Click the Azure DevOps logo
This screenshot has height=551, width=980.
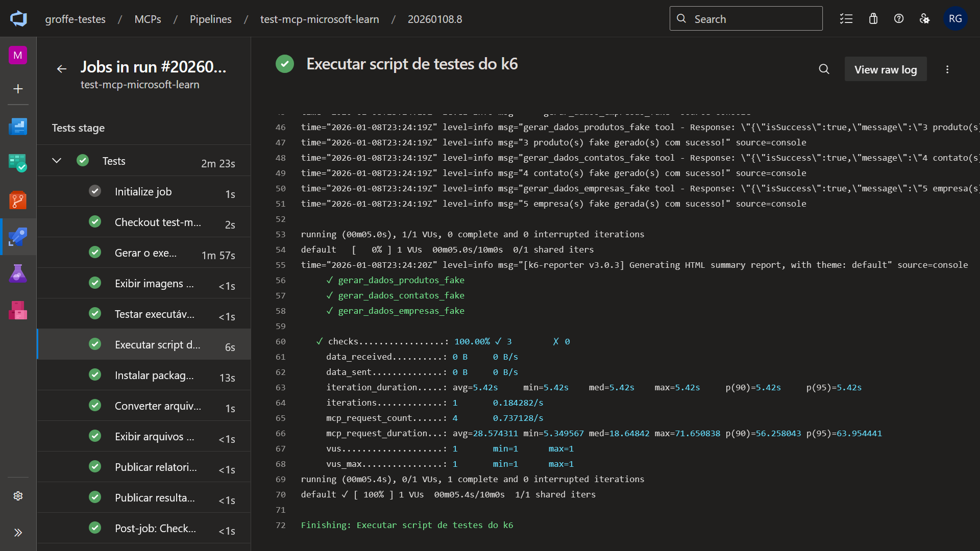[x=18, y=19]
